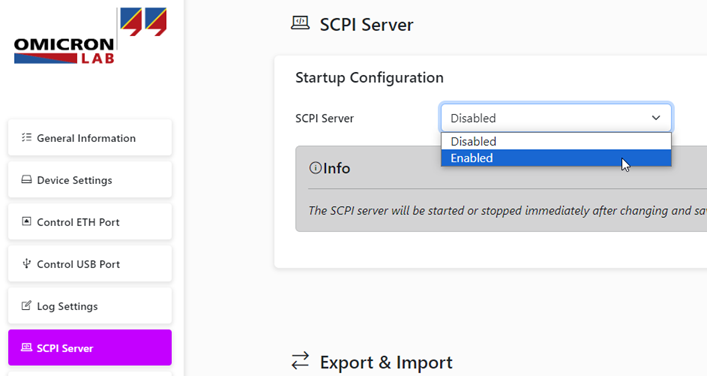Click the SCPI Server sidebar laptop icon
This screenshot has width=707, height=376.
pos(27,348)
